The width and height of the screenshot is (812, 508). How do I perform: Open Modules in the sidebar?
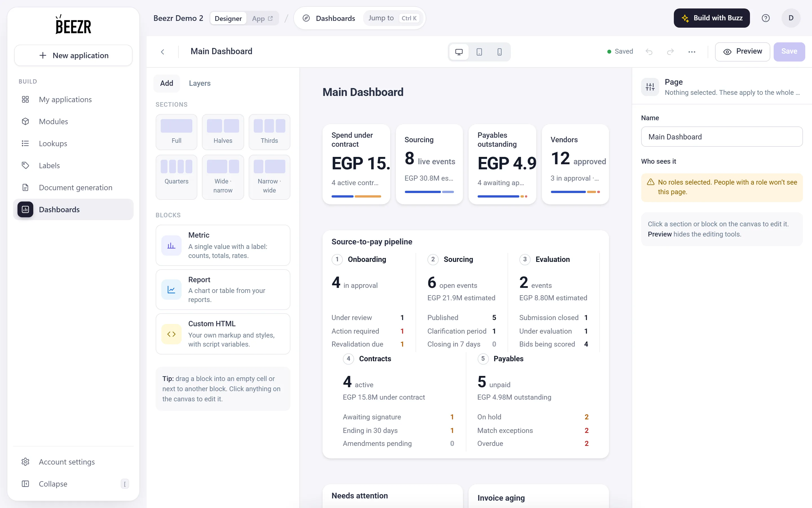click(73, 122)
